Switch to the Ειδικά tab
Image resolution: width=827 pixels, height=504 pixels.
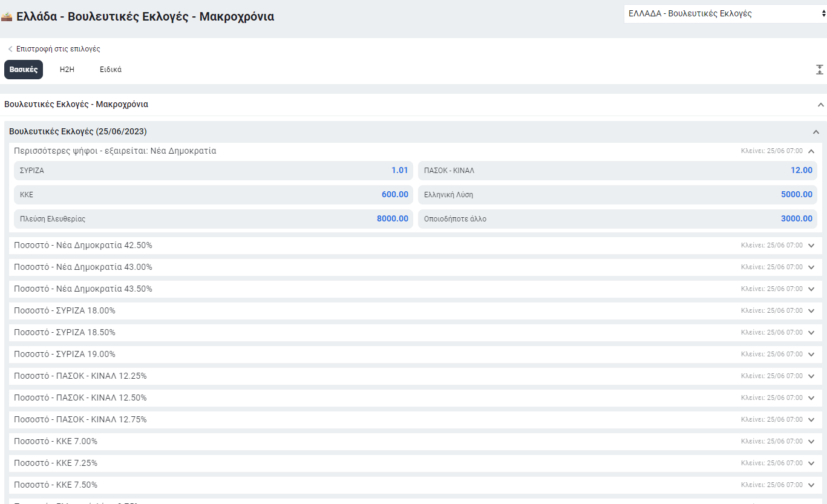tap(111, 70)
